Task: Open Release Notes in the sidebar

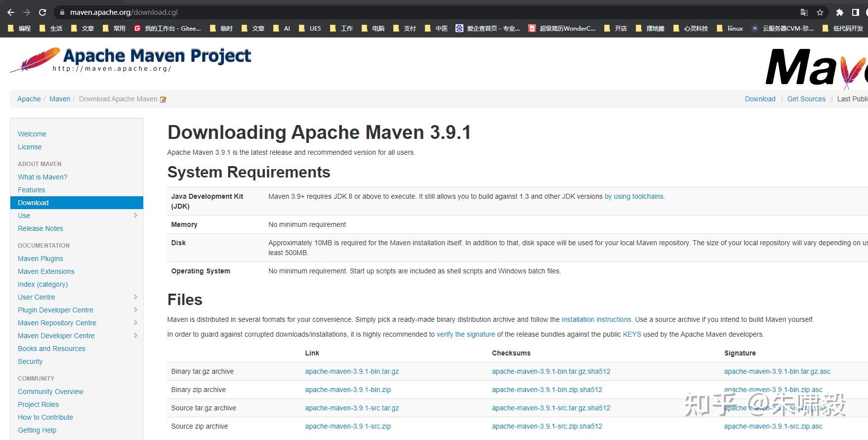Action: 41,228
